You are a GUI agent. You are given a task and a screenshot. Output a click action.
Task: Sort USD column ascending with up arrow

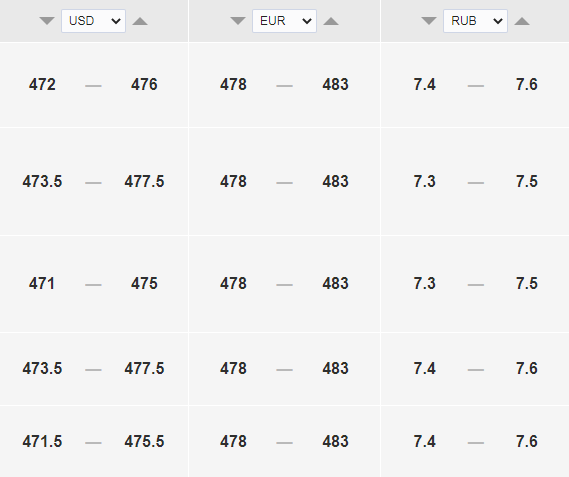click(x=140, y=21)
